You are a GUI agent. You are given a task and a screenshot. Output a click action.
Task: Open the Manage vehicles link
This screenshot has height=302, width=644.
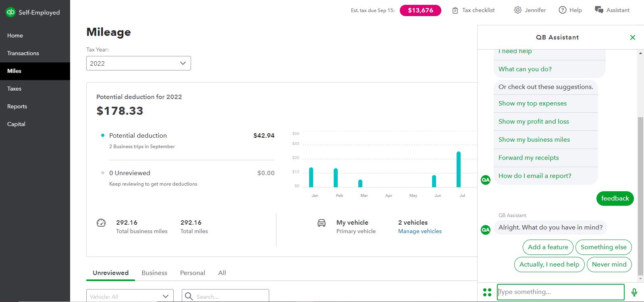[420, 231]
